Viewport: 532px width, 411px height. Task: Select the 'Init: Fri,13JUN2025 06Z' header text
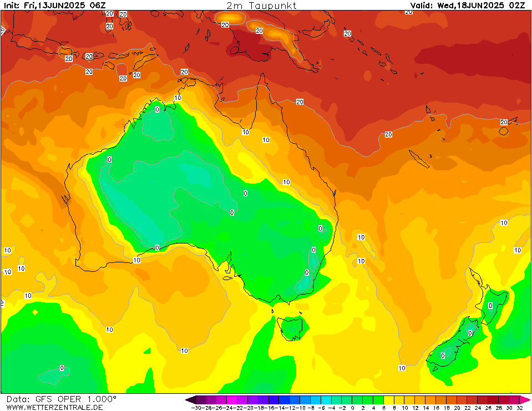coord(55,6)
